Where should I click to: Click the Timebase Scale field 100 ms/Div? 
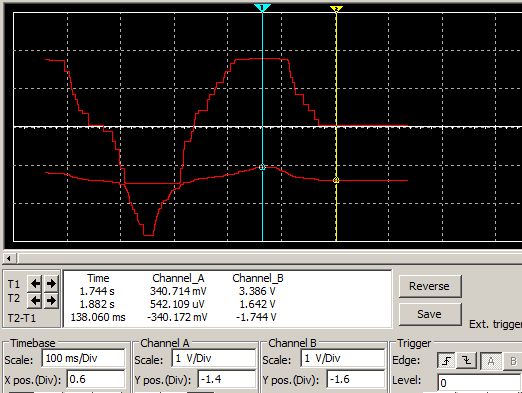point(83,358)
